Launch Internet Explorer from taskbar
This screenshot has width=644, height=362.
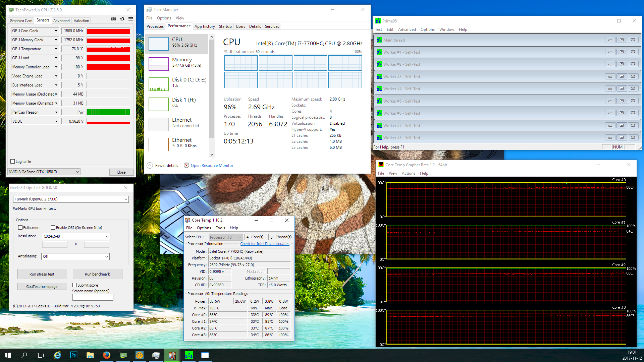click(57, 355)
